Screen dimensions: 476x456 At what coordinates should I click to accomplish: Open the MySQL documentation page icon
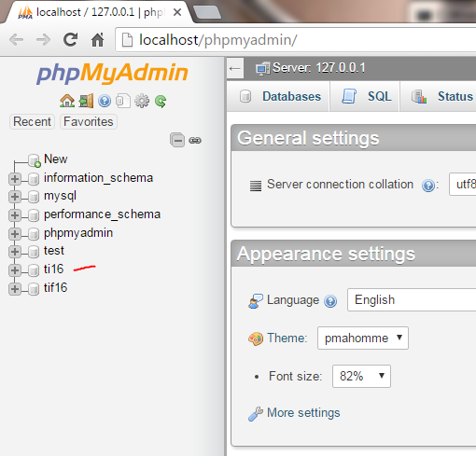pyautogui.click(x=123, y=101)
